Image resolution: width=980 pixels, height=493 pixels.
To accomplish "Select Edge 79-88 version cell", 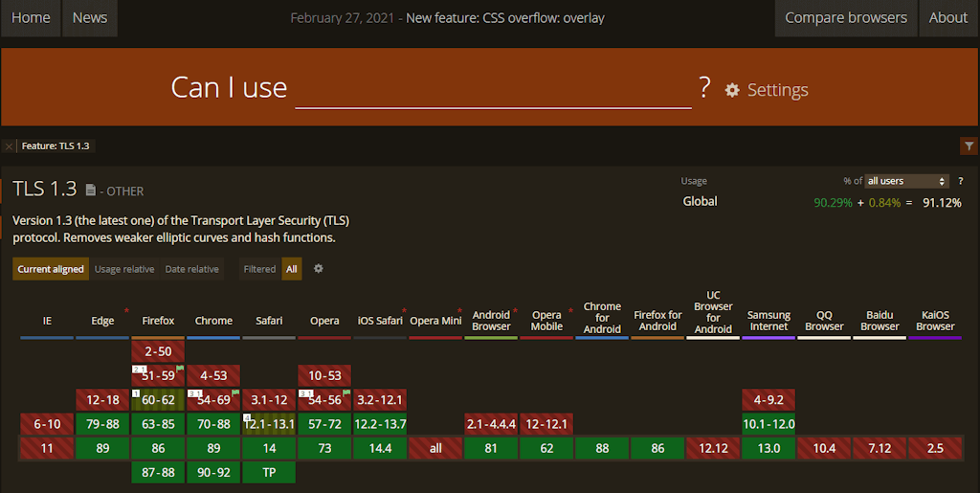I will 102,424.
